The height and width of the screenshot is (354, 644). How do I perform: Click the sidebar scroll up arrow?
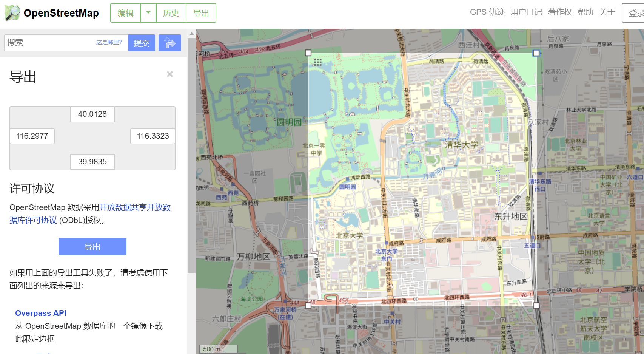click(x=191, y=34)
